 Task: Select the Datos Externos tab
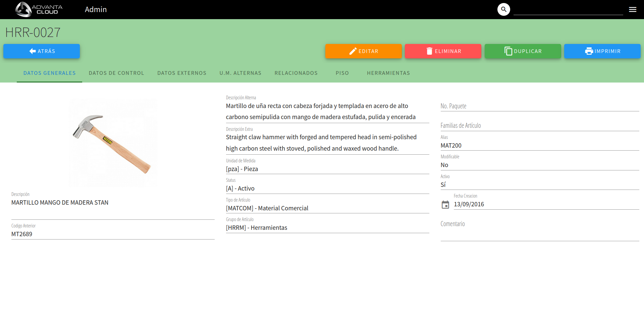click(182, 73)
